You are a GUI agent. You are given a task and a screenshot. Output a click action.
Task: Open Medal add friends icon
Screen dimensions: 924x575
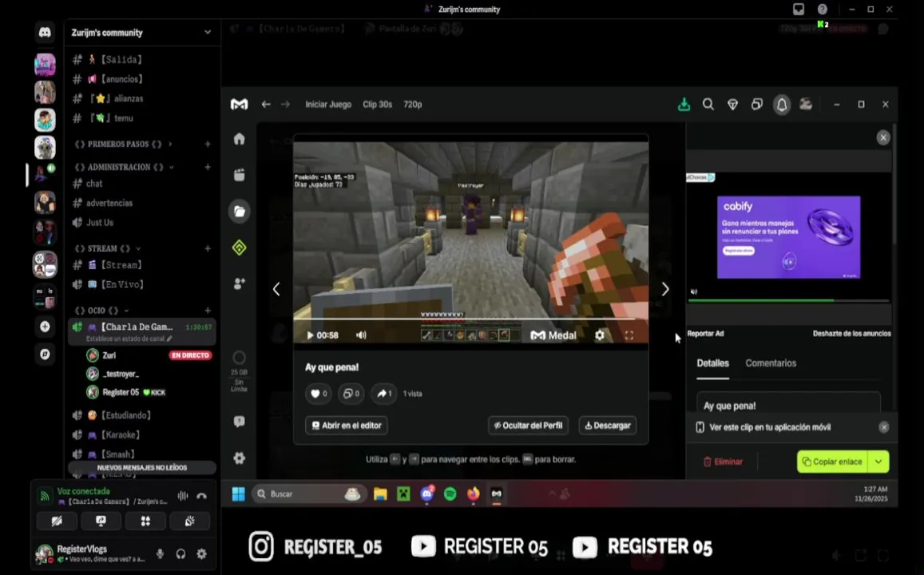(239, 284)
